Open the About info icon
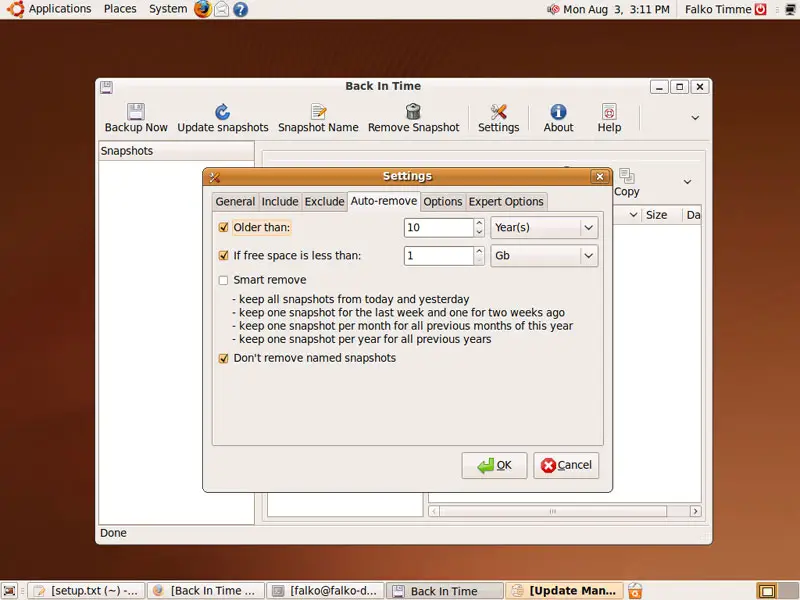Viewport: 800px width, 600px height. click(558, 111)
